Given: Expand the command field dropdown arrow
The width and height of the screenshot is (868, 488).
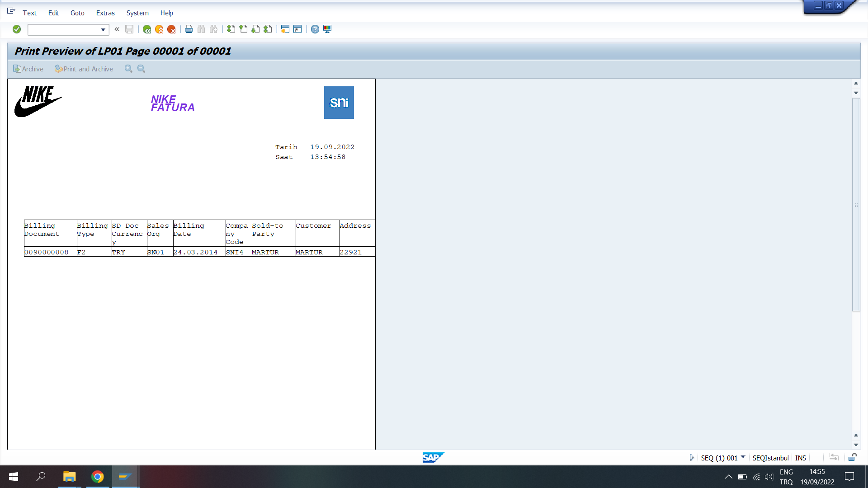Looking at the screenshot, I should pyautogui.click(x=103, y=30).
